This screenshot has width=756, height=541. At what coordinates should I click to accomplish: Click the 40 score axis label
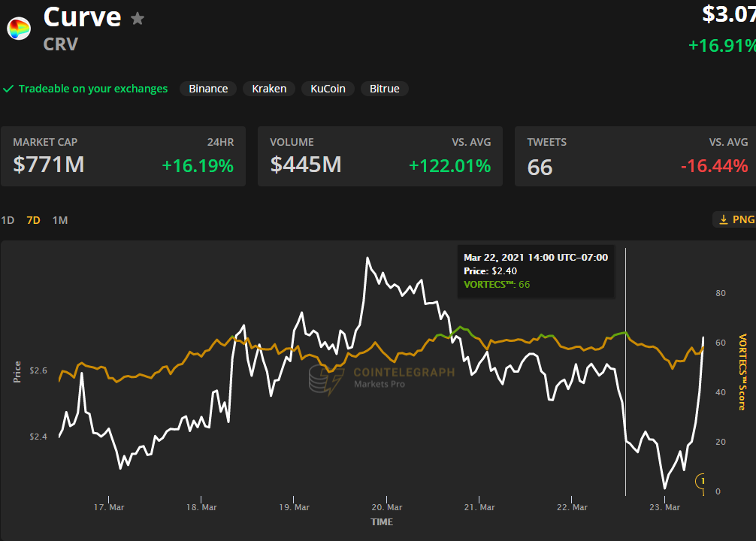(721, 392)
